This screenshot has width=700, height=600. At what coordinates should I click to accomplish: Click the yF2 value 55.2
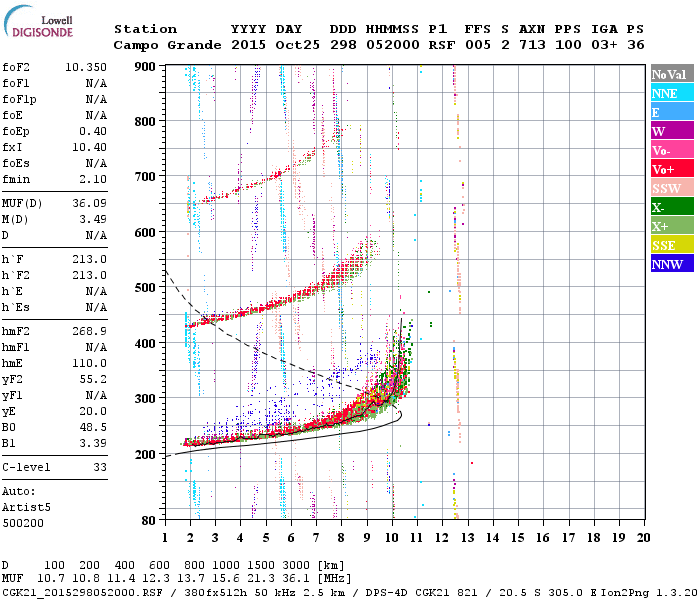pos(93,379)
